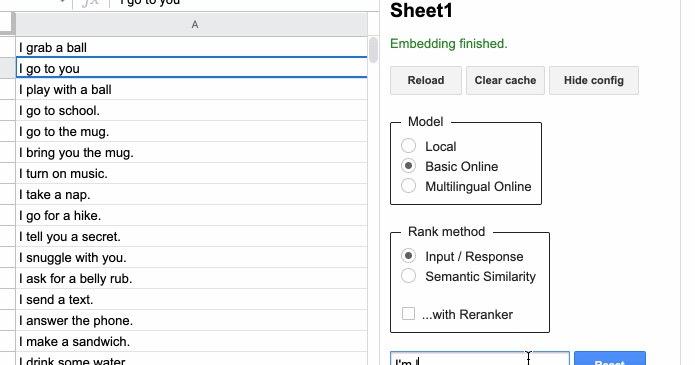
Task: Click the Clear cache button
Action: tap(505, 80)
